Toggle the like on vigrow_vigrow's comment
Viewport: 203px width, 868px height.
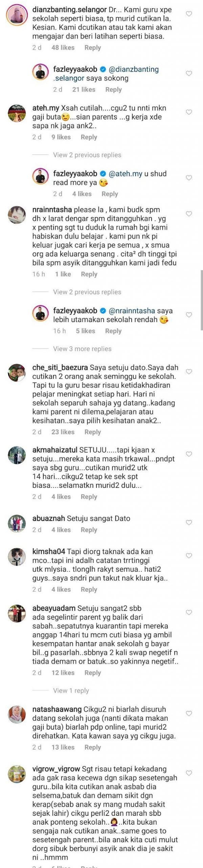pyautogui.click(x=189, y=773)
